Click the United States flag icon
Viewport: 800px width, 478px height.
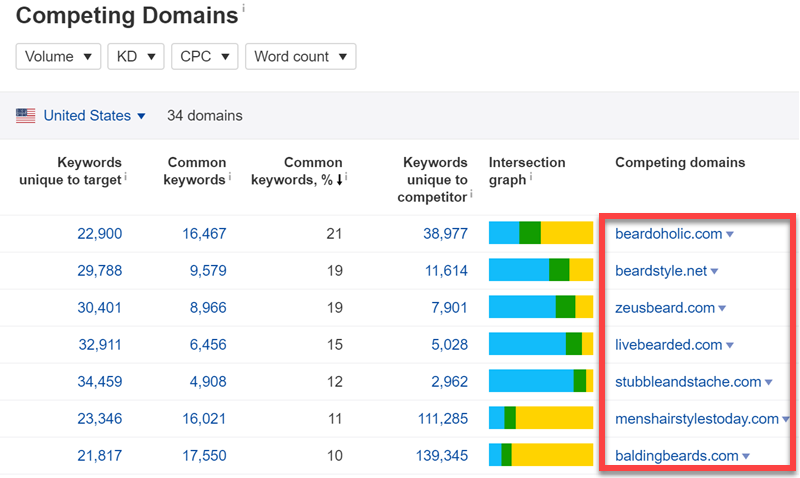[x=26, y=116]
